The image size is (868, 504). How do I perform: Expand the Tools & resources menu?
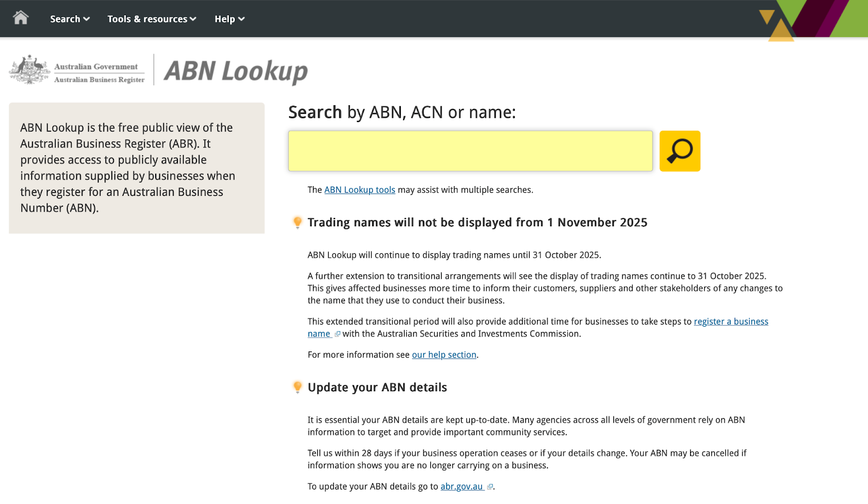[152, 19]
